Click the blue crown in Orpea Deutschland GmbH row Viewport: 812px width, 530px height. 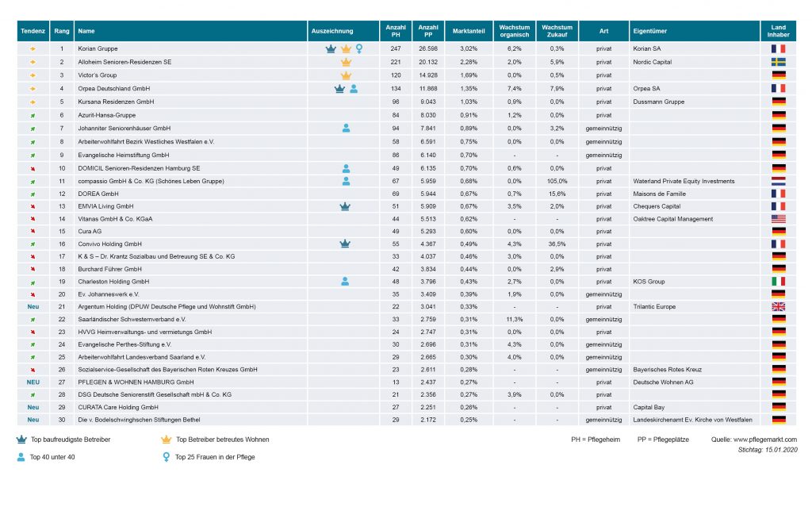[x=339, y=89]
